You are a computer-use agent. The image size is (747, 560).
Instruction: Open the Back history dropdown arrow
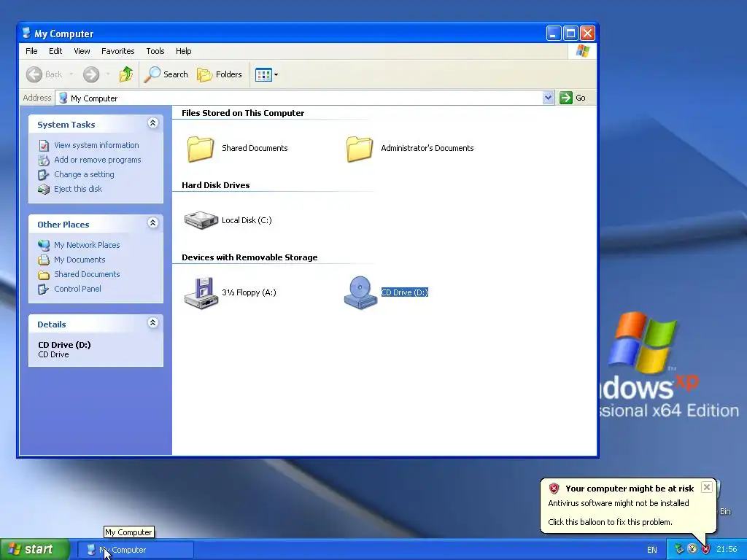pyautogui.click(x=71, y=74)
